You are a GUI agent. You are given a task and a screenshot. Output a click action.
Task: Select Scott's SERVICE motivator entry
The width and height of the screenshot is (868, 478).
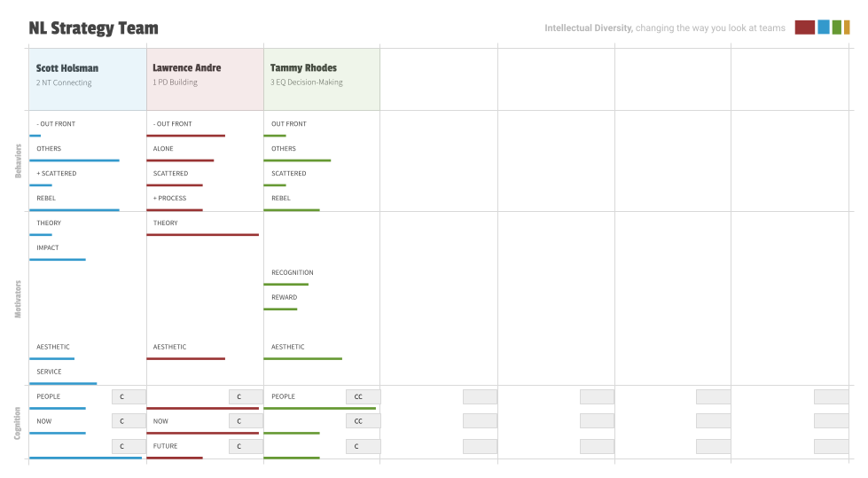[49, 372]
